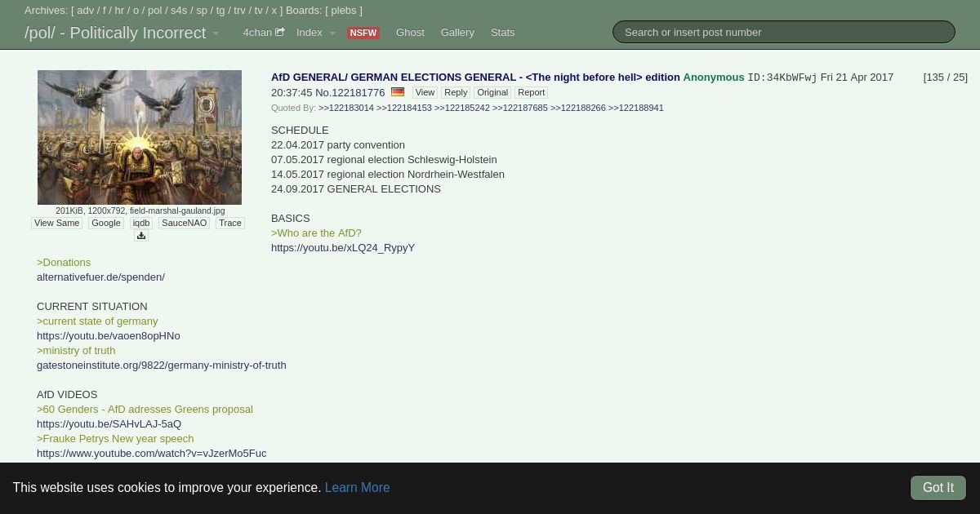The image size is (980, 514).
Task: Click the download icon below image tools
Action: (x=140, y=236)
